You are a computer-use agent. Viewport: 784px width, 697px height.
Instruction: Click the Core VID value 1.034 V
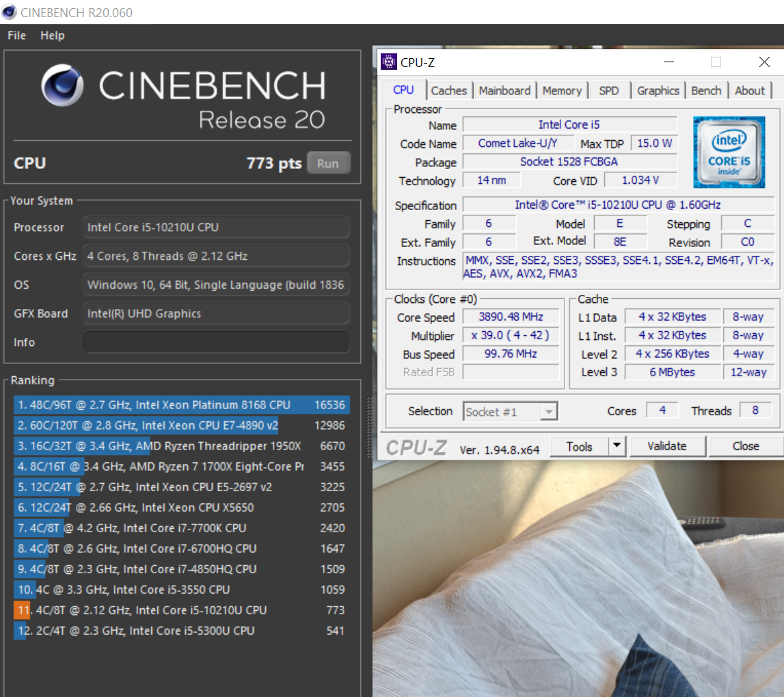(x=640, y=180)
